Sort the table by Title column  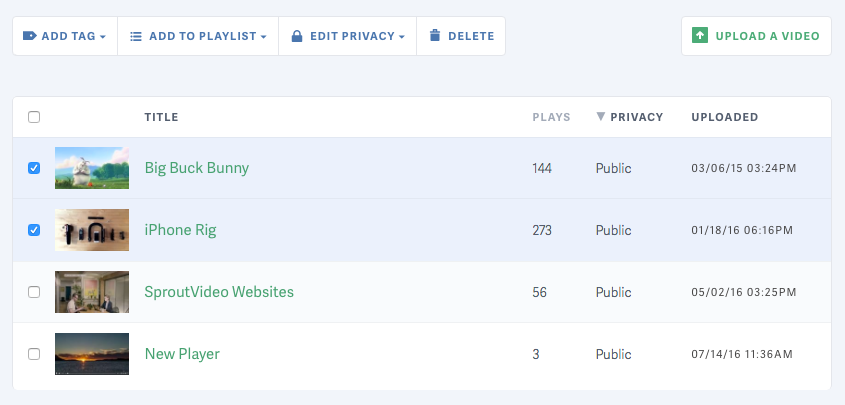pyautogui.click(x=161, y=117)
